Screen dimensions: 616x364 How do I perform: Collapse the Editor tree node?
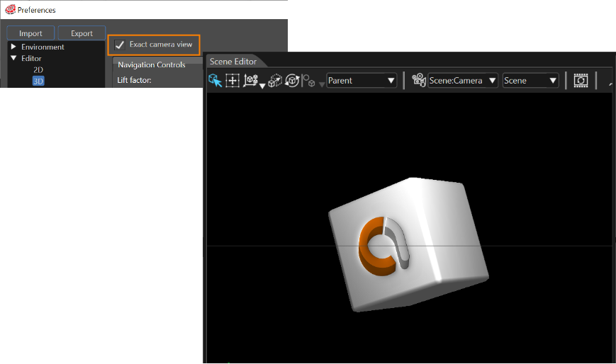pos(13,58)
